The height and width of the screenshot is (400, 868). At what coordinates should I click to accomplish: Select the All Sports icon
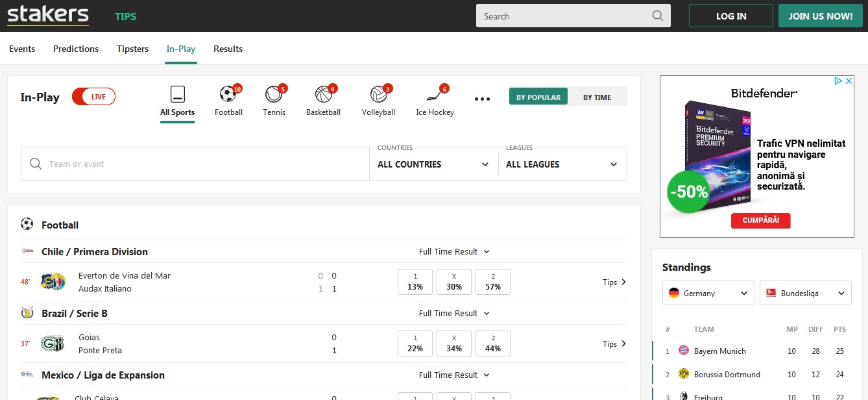tap(178, 94)
